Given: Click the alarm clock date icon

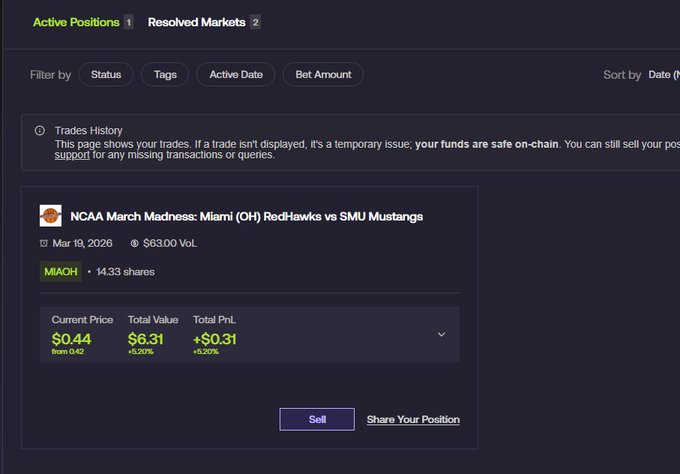Looking at the screenshot, I should tap(43, 243).
